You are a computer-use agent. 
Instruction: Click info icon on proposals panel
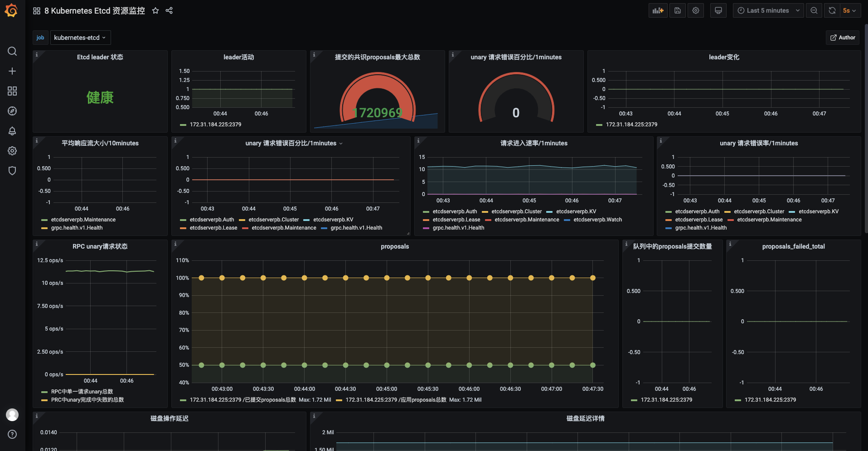point(175,244)
